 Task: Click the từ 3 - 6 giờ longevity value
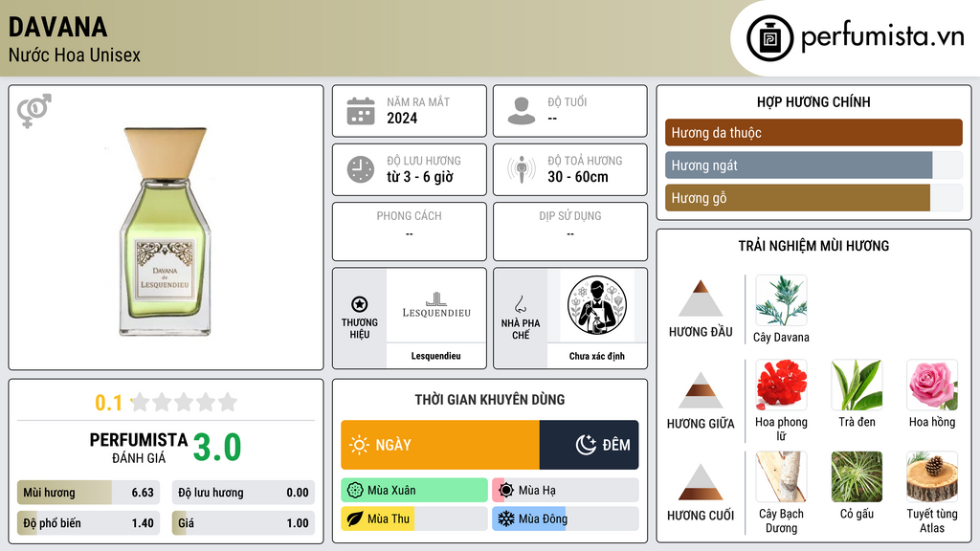pos(419,177)
